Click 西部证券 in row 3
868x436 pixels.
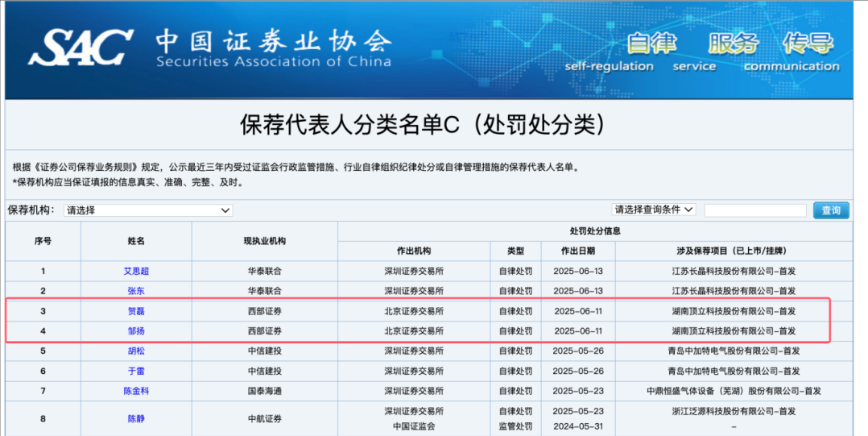point(265,312)
